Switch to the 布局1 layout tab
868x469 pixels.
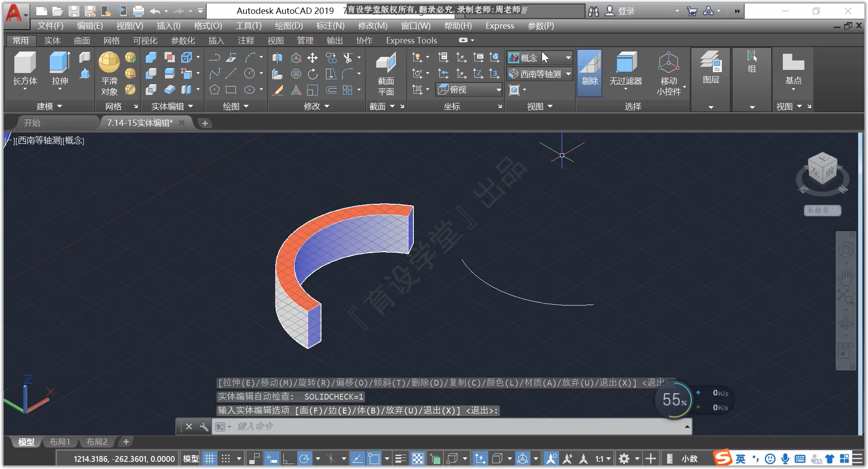[60, 442]
